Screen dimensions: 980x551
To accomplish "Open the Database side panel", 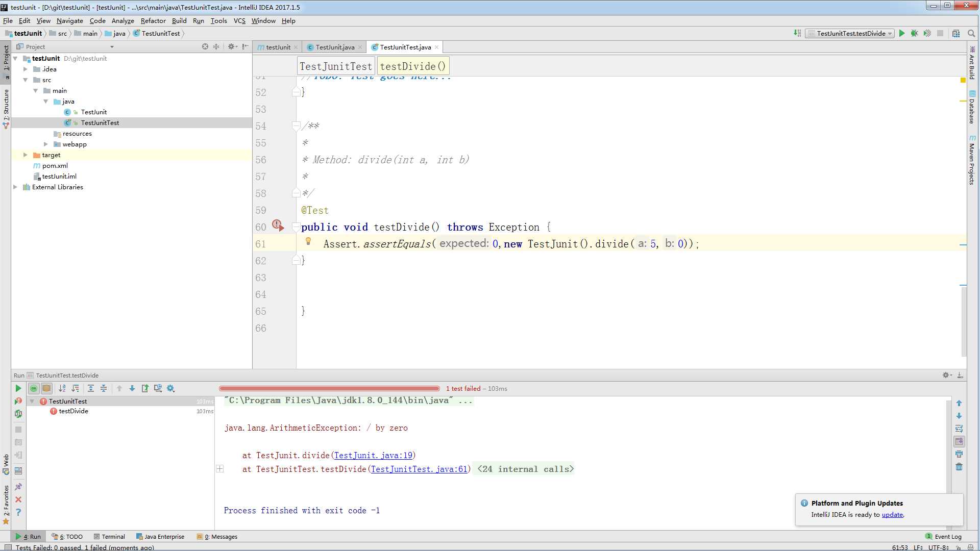I will 972,107.
